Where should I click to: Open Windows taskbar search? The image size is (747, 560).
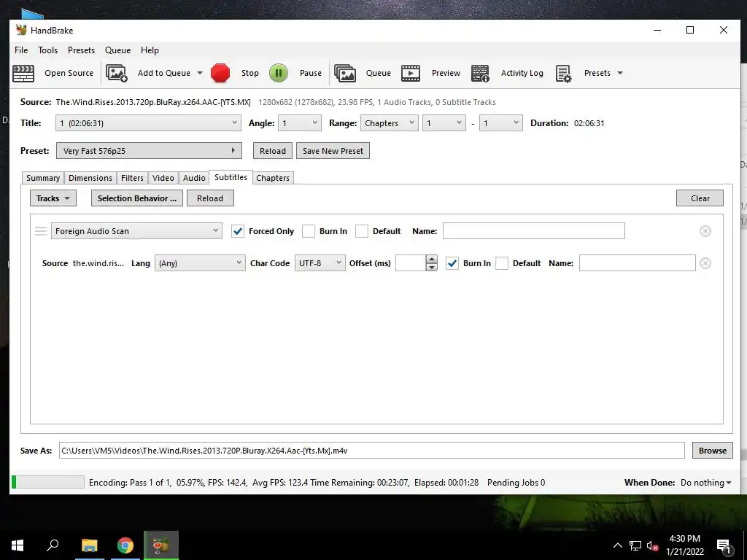[53, 545]
